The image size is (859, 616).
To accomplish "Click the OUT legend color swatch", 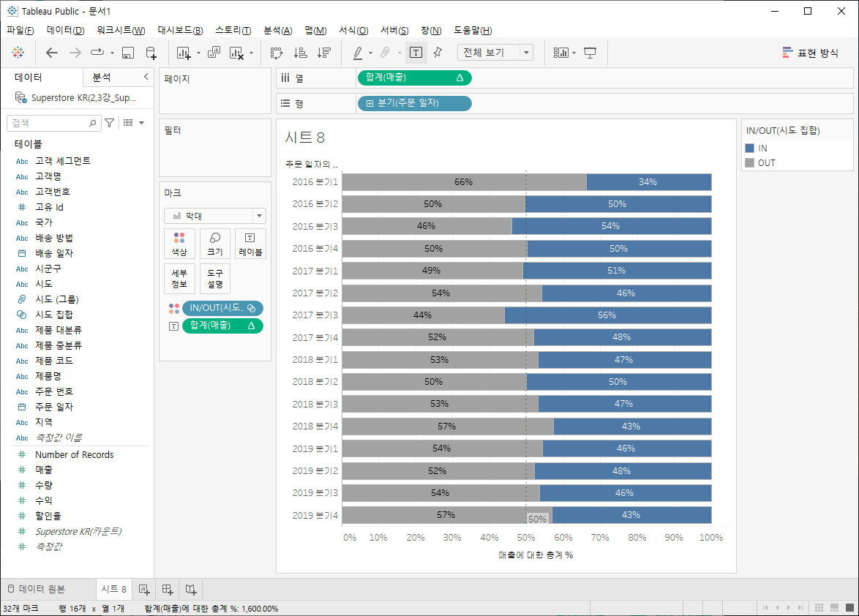I will (x=750, y=162).
